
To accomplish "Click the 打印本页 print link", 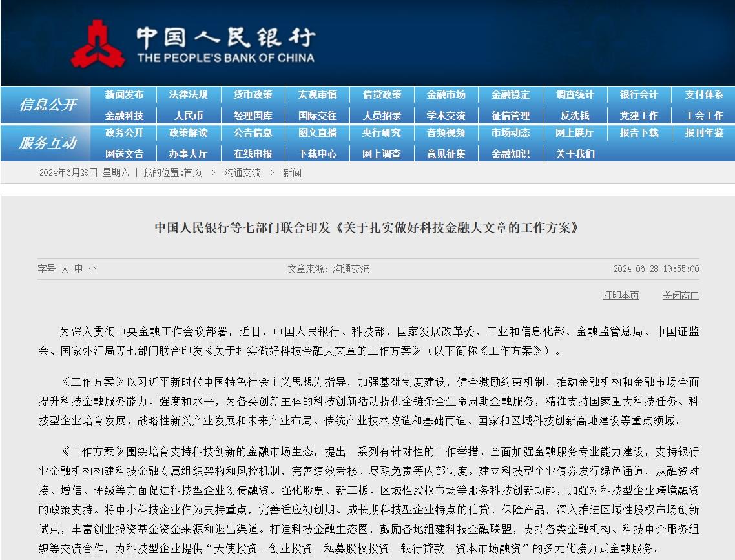I will click(621, 295).
